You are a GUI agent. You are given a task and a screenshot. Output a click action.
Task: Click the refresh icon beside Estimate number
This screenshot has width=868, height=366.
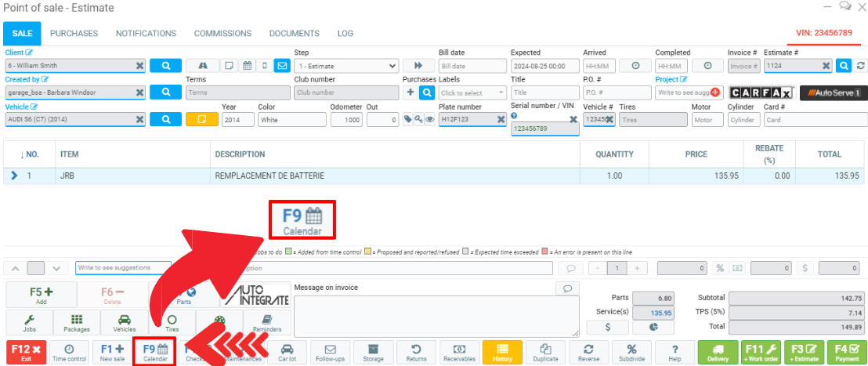(x=861, y=66)
